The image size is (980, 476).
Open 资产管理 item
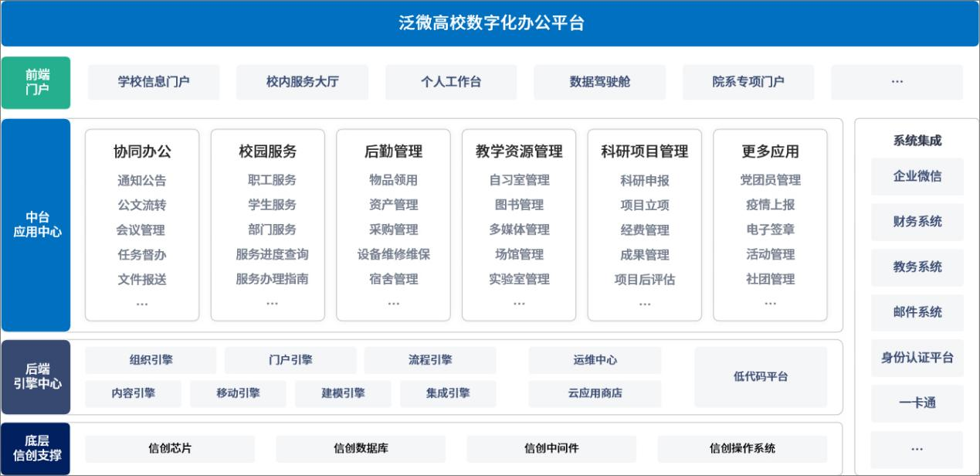[x=394, y=205]
